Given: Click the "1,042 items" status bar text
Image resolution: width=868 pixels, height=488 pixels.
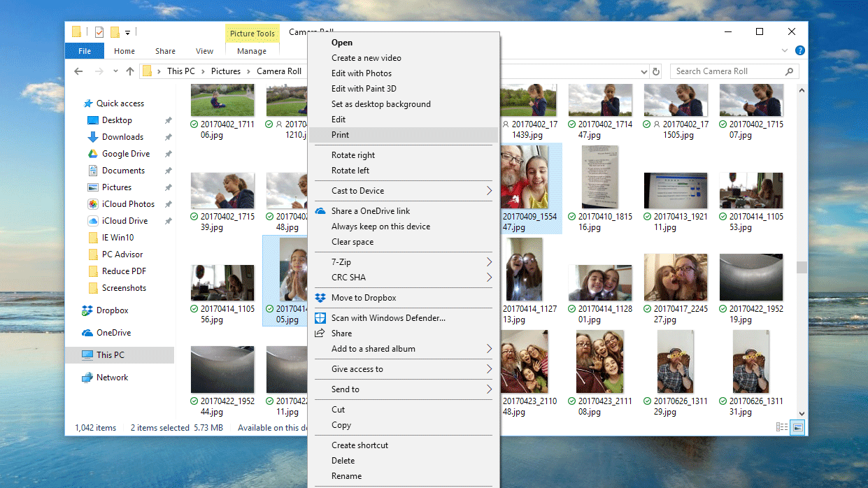Looking at the screenshot, I should 95,428.
